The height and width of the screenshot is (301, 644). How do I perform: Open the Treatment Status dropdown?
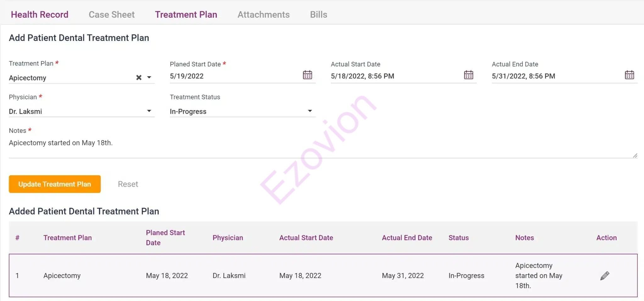(x=242, y=111)
